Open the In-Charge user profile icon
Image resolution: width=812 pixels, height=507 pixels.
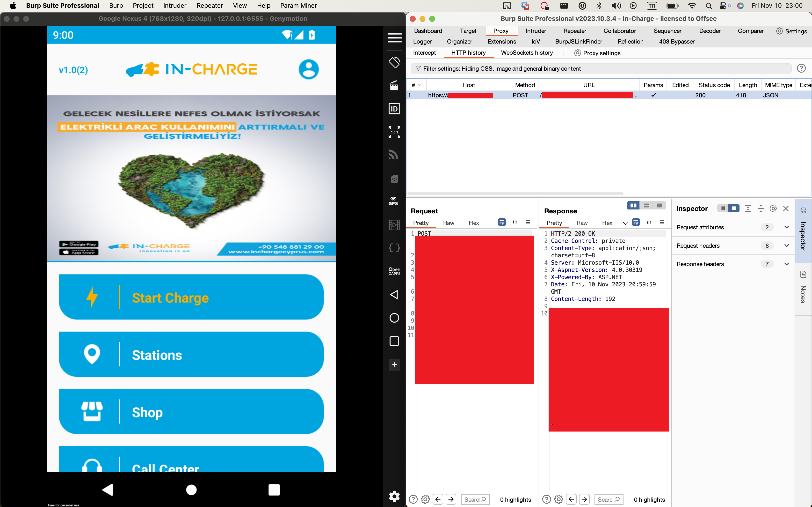tap(309, 69)
